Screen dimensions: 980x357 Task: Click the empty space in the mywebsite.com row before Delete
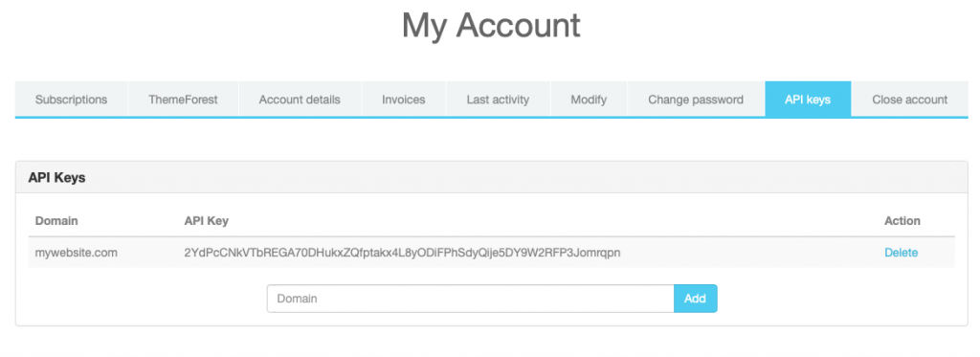[750, 253]
